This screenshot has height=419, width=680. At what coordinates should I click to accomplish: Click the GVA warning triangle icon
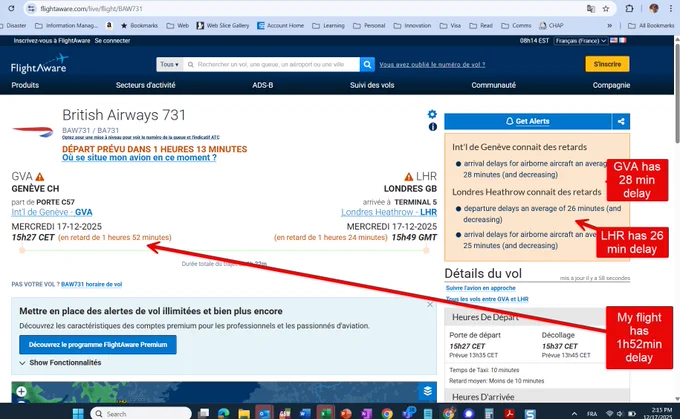pos(40,177)
